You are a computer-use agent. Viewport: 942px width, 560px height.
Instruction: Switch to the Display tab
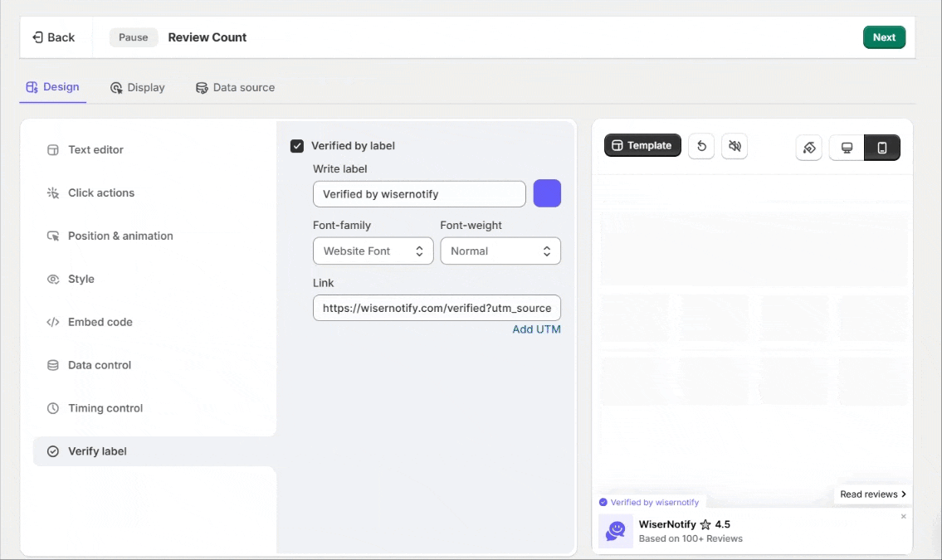point(137,88)
